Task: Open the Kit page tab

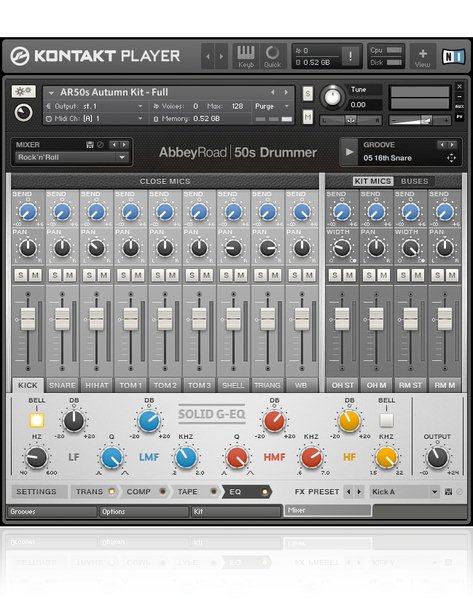Action: point(236,512)
